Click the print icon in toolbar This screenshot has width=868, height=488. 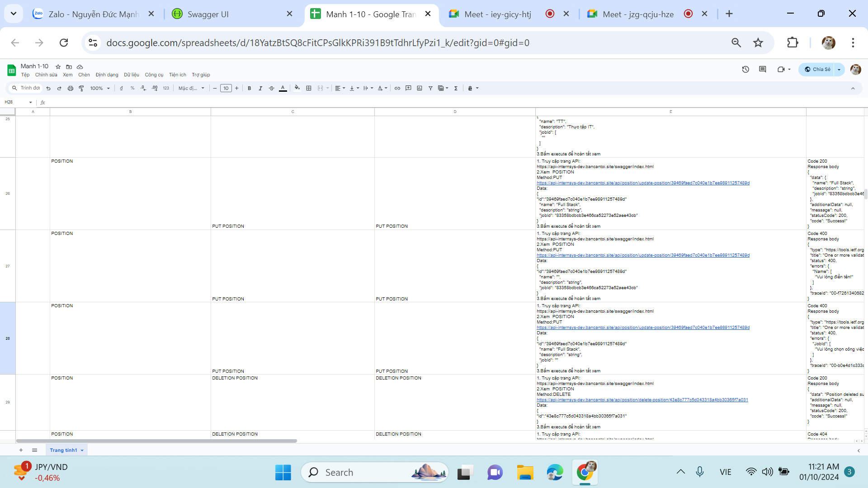[70, 88]
